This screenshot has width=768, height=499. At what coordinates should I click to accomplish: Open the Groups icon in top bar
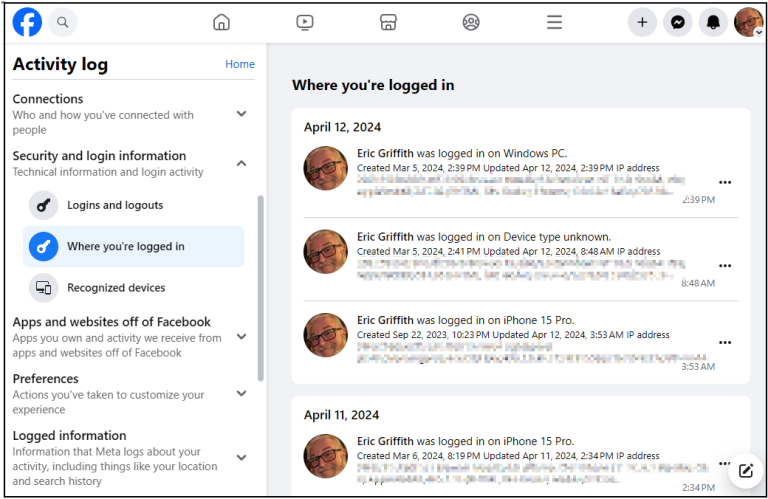(471, 22)
